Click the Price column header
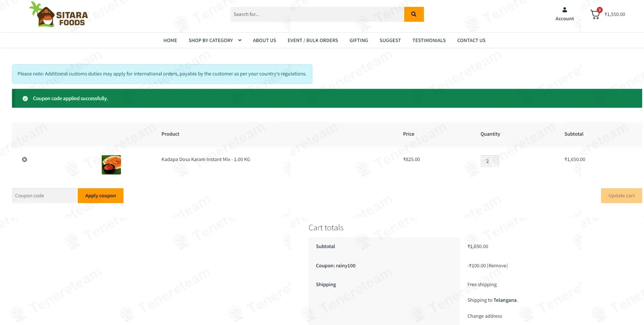Viewport: 644px width, 325px height. pos(409,134)
